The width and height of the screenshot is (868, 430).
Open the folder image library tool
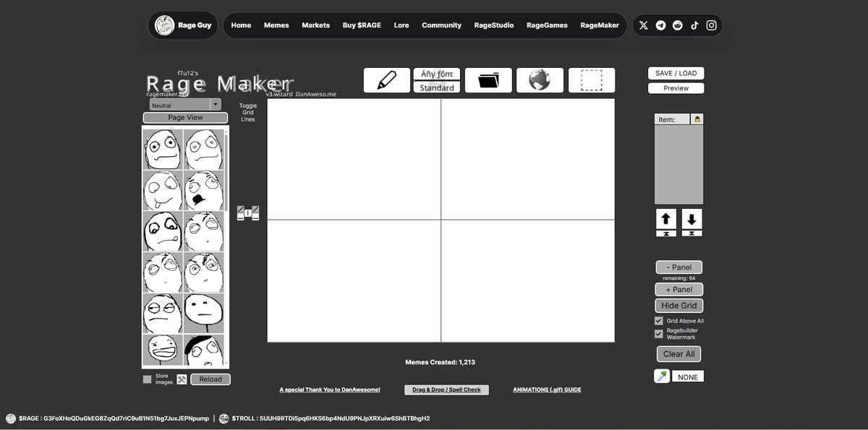pyautogui.click(x=488, y=80)
